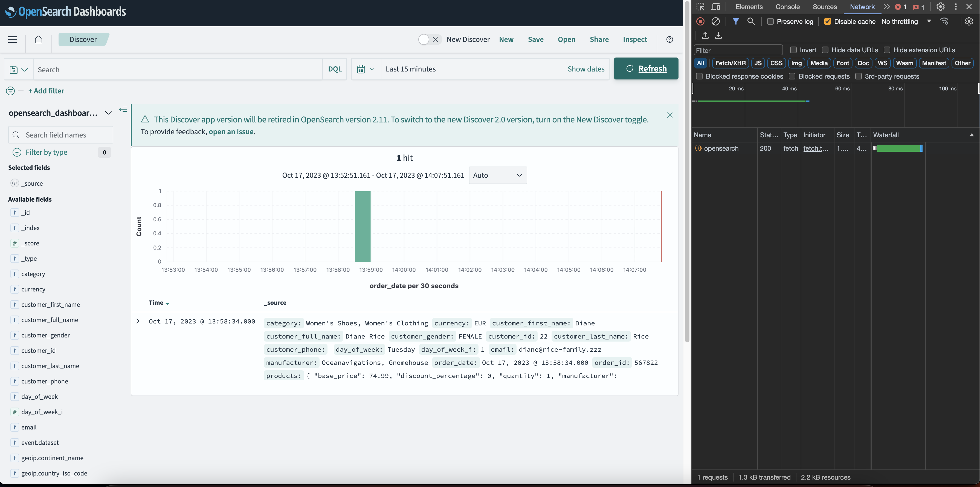Collapse the fields sidebar arrow icon

pos(123,110)
